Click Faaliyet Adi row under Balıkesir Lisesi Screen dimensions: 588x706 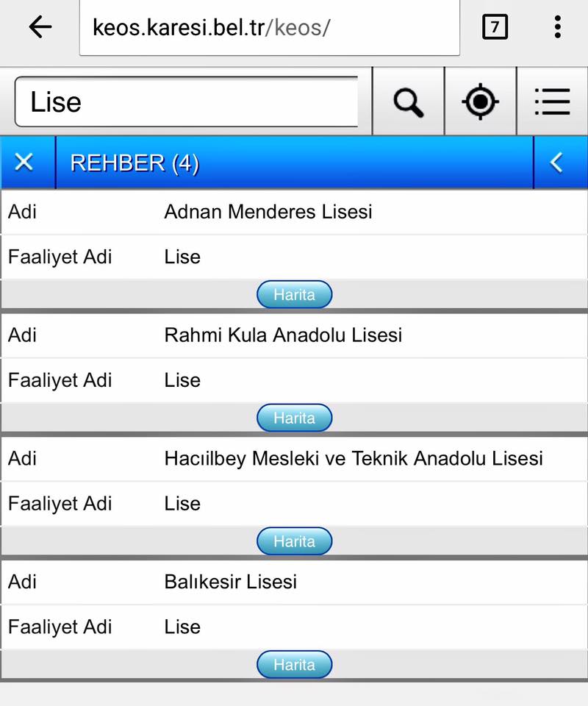294,627
